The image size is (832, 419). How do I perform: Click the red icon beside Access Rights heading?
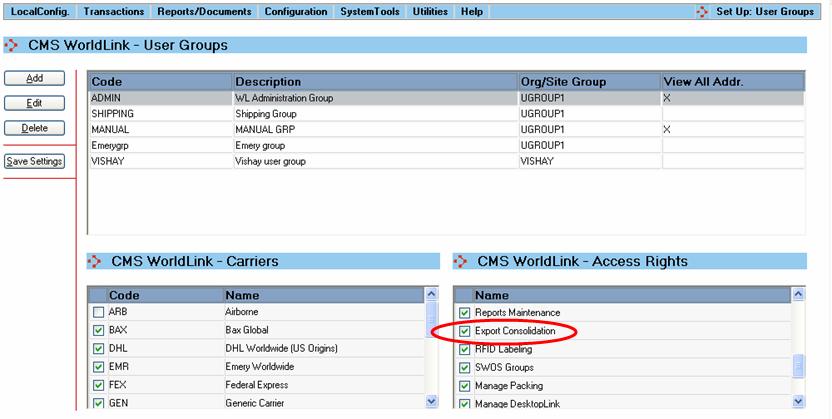pos(461,262)
